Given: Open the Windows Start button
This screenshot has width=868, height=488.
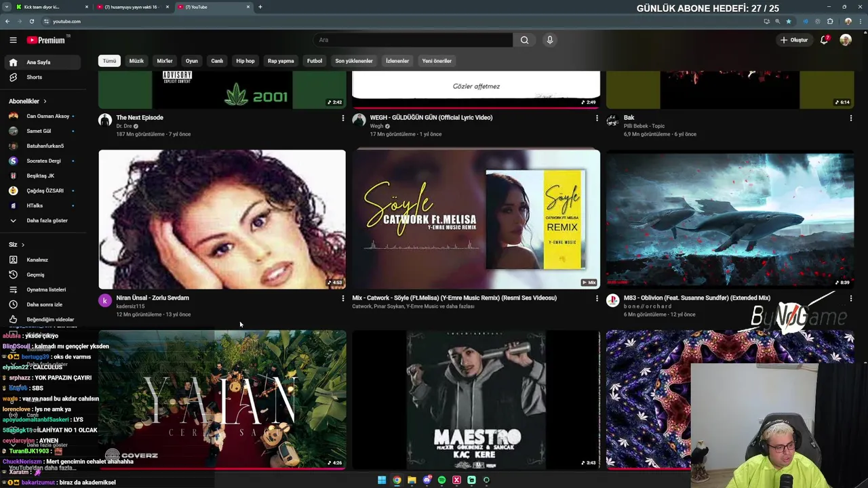Looking at the screenshot, I should pyautogui.click(x=382, y=480).
